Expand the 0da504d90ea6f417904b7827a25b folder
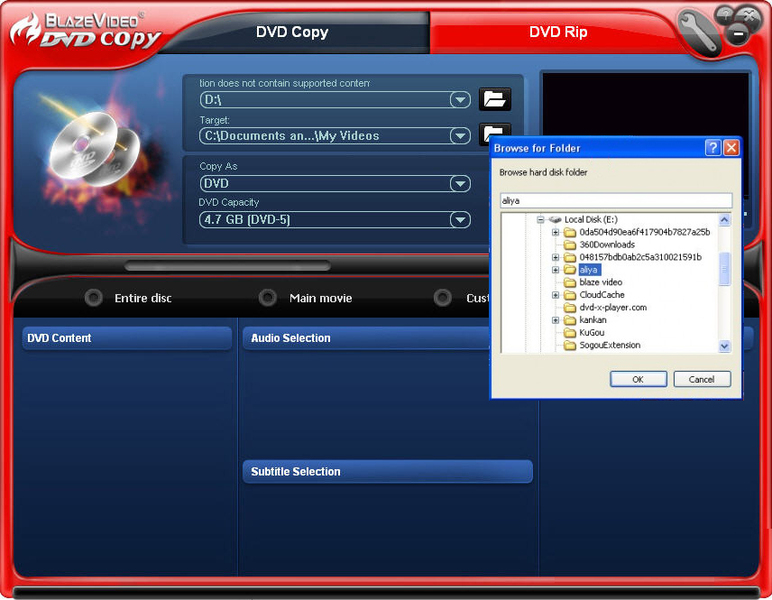This screenshot has width=772, height=600. coord(555,232)
